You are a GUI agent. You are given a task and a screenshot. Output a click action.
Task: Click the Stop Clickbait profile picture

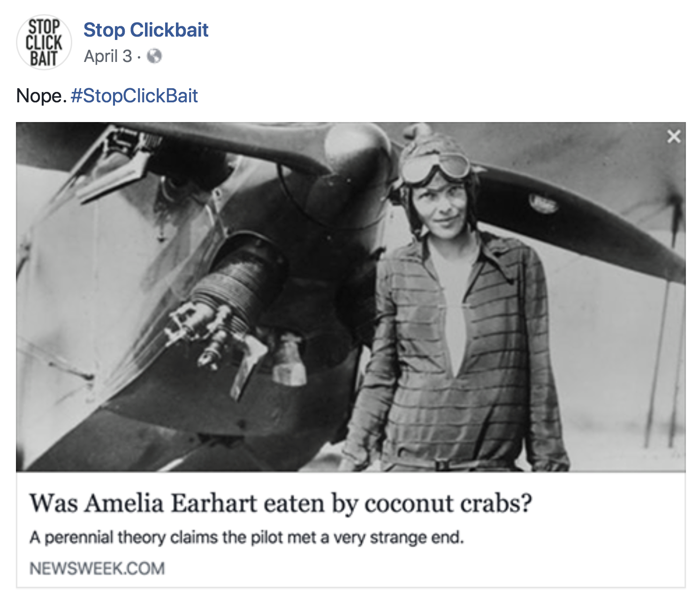pyautogui.click(x=44, y=42)
